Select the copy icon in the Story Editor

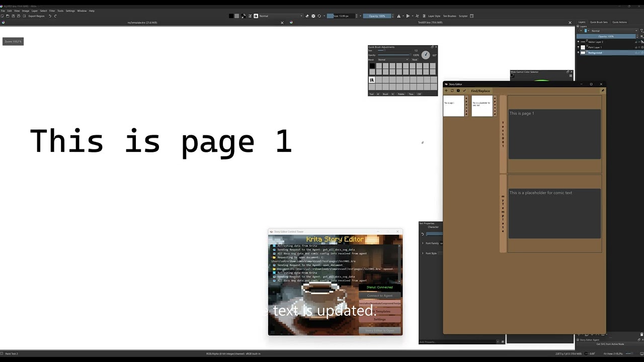458,90
